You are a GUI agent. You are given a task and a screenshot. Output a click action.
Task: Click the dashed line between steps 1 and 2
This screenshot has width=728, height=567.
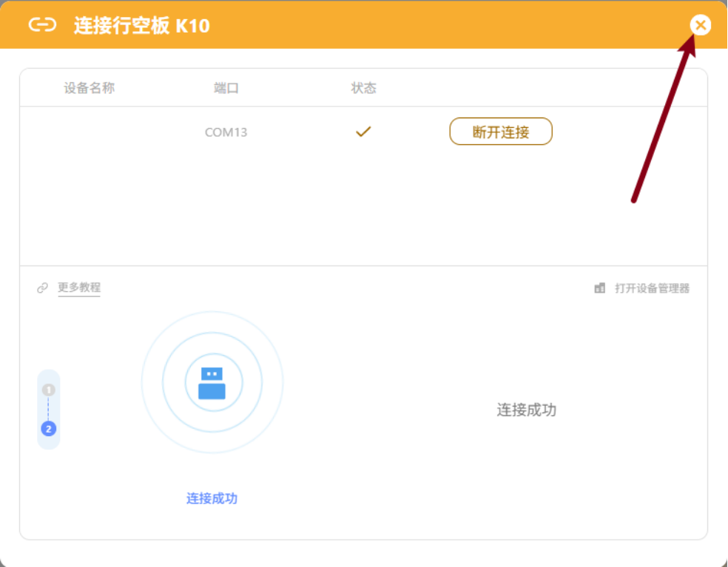(x=49, y=409)
